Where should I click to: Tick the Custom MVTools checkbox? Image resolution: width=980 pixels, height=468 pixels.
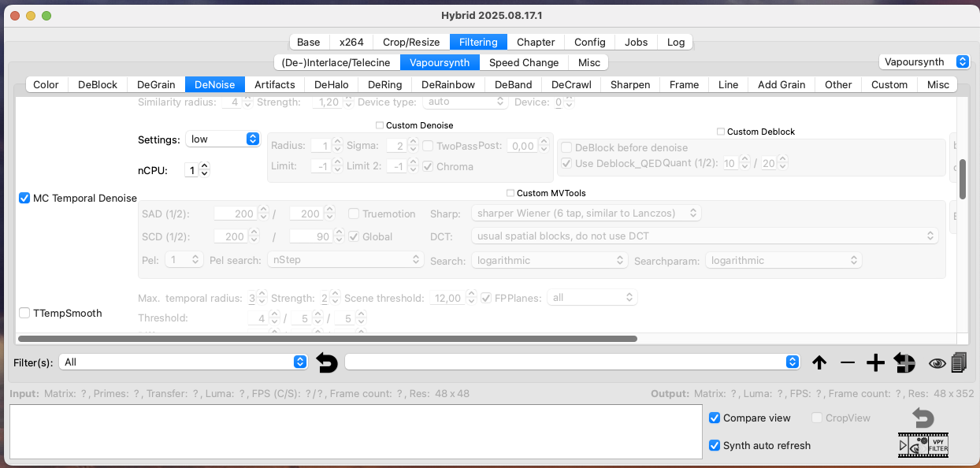510,193
